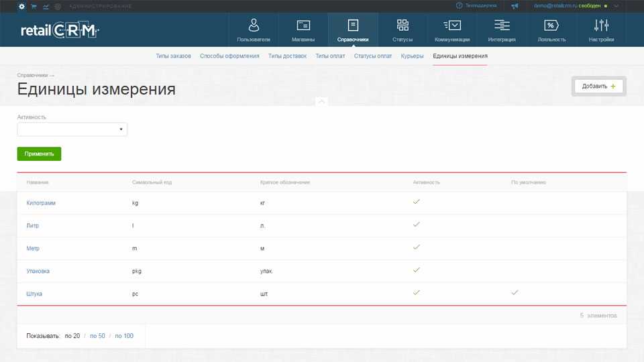
Task: Open Интеграция section
Action: click(502, 30)
